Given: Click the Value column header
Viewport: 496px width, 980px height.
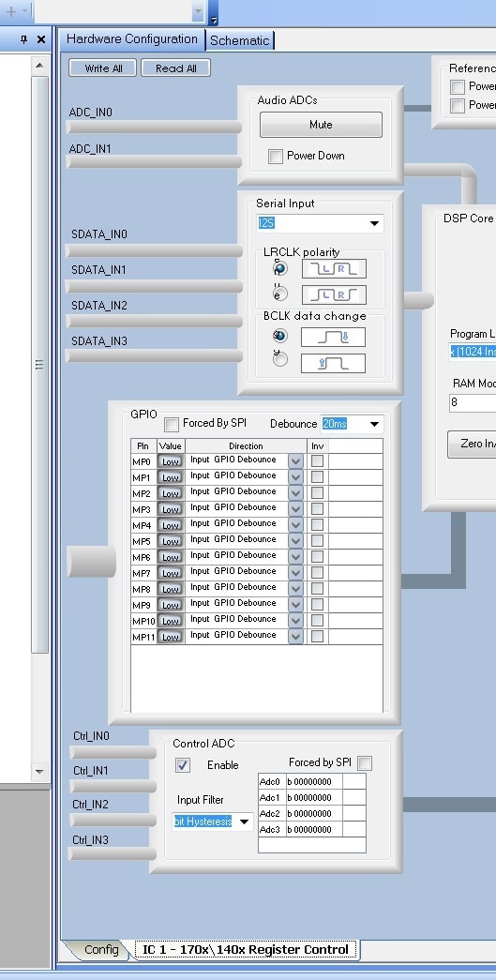Looking at the screenshot, I should pos(170,446).
